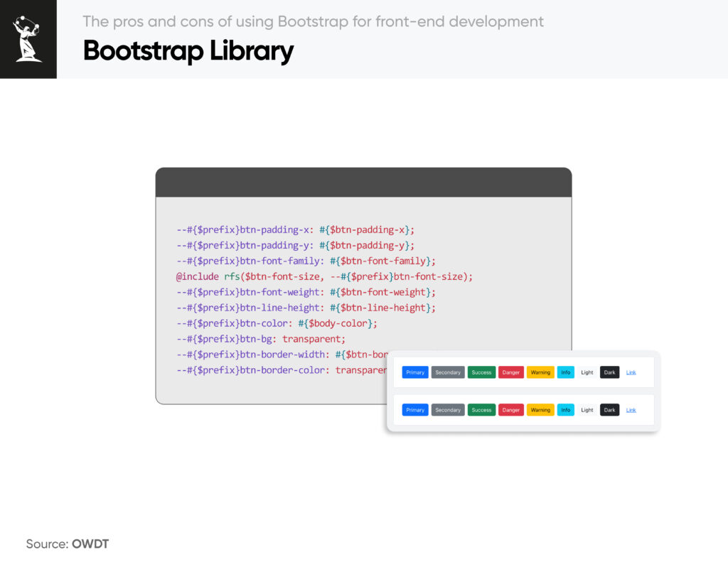Click the Warning button in bottom row
728x572 pixels.
tap(540, 409)
